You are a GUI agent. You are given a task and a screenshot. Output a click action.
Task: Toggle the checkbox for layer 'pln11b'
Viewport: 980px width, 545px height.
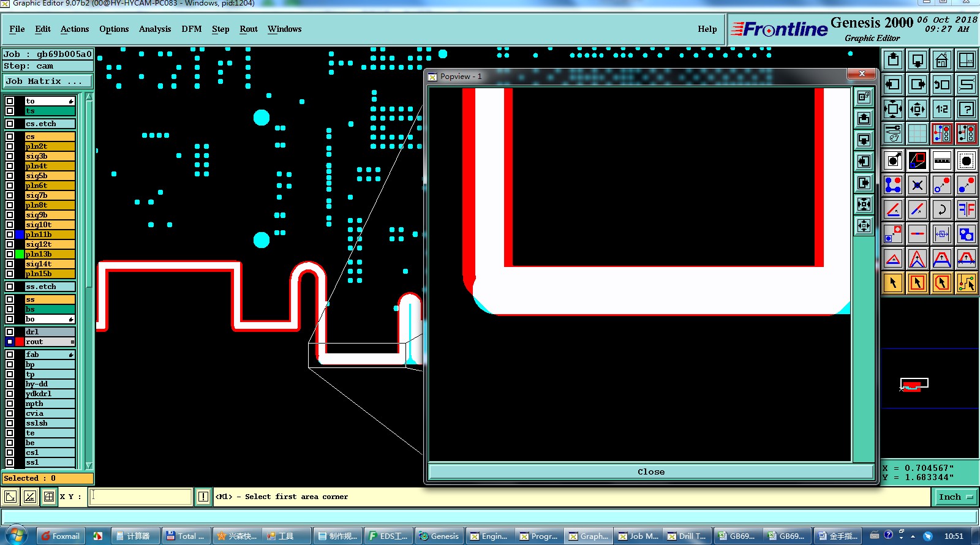(x=10, y=235)
